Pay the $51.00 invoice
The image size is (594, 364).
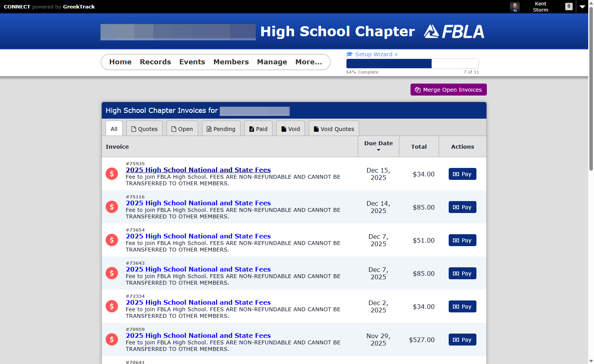pos(463,240)
